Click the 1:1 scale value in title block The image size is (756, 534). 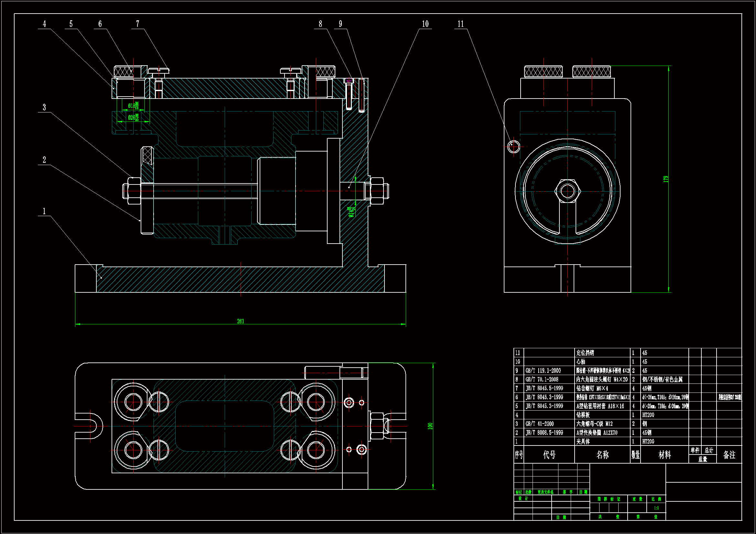[656, 508]
